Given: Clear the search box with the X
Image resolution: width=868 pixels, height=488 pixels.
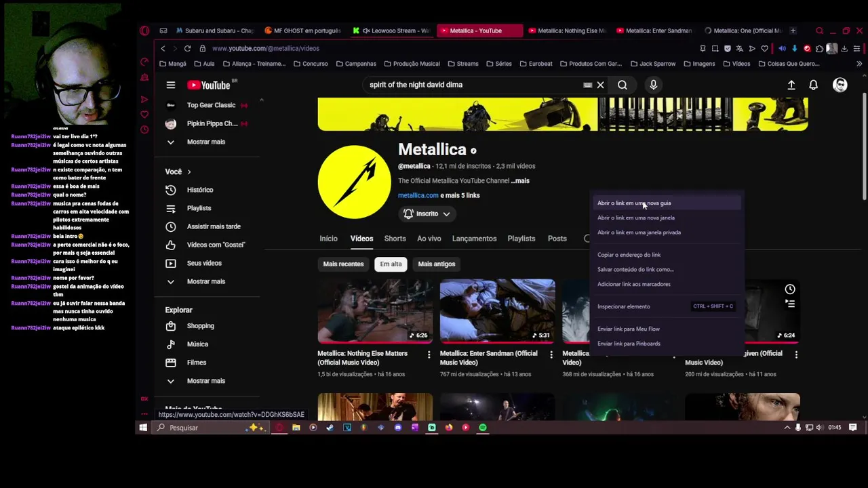Looking at the screenshot, I should tap(600, 85).
